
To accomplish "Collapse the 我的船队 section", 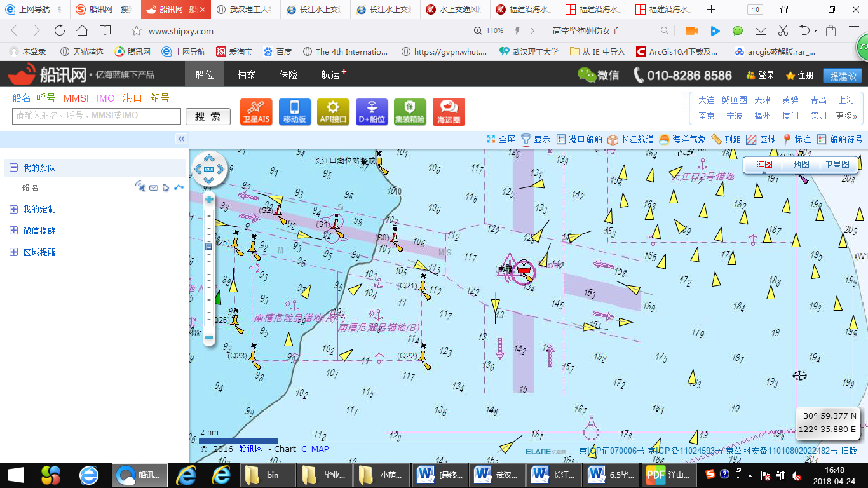I will tap(13, 168).
